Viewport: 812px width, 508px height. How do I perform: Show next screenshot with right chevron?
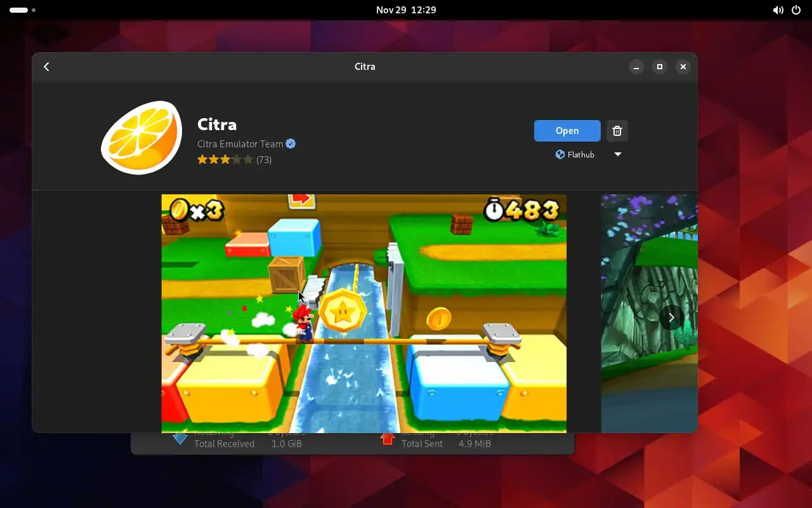[x=671, y=317]
